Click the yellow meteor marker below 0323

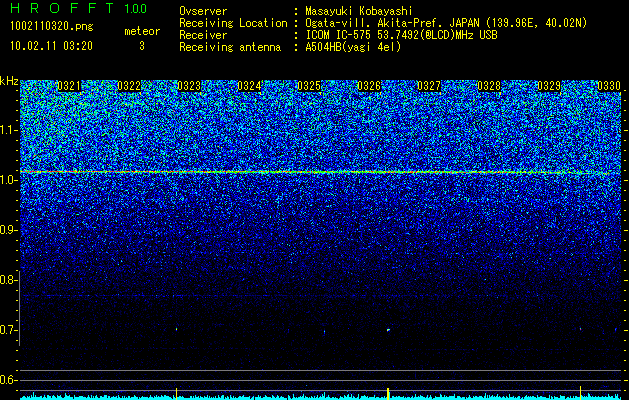coord(176,393)
